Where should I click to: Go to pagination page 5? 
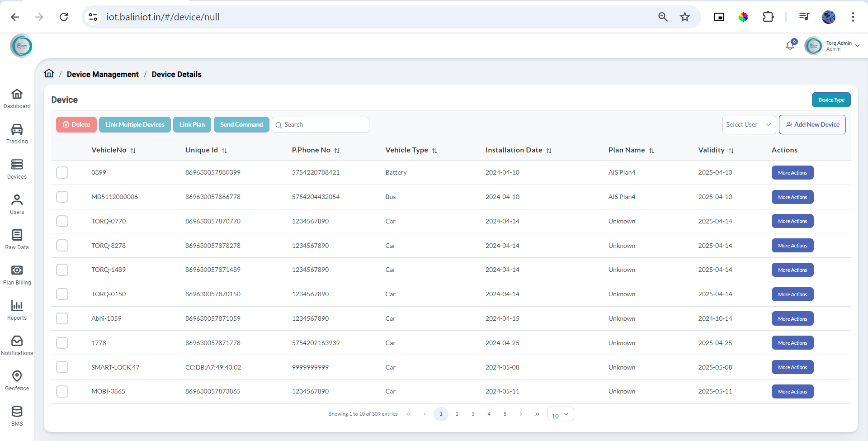click(x=505, y=414)
